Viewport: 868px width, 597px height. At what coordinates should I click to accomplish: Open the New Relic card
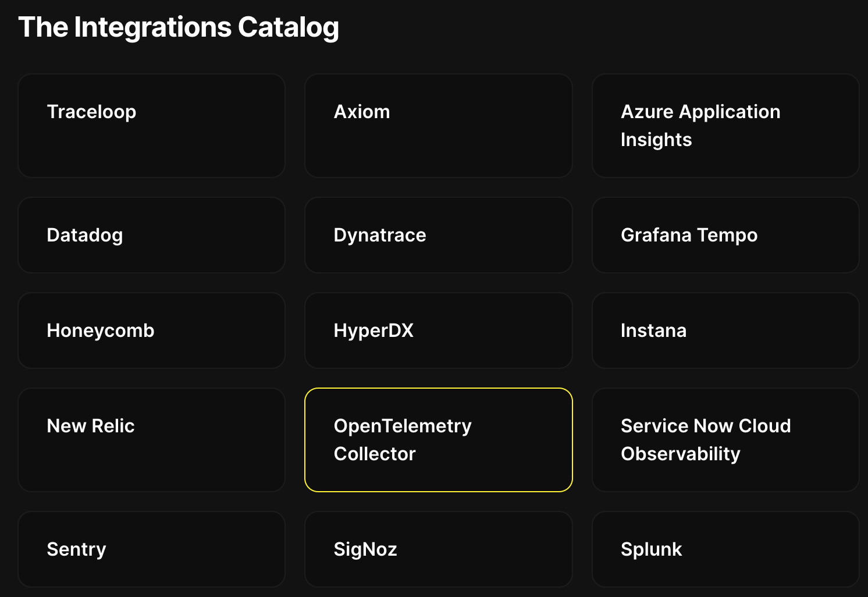(x=151, y=440)
